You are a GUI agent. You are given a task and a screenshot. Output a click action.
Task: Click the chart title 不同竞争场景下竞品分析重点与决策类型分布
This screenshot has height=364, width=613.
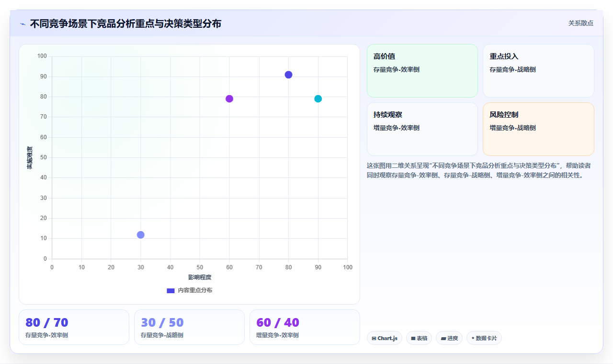(x=125, y=23)
